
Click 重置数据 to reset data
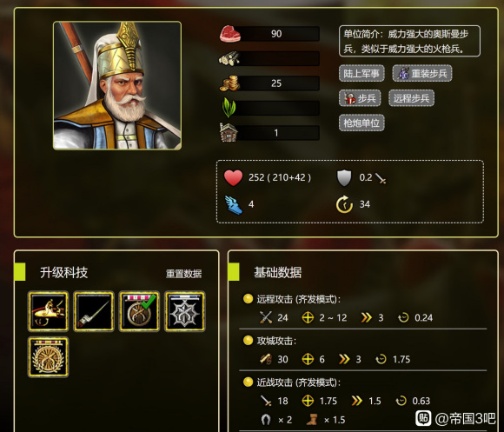click(184, 274)
